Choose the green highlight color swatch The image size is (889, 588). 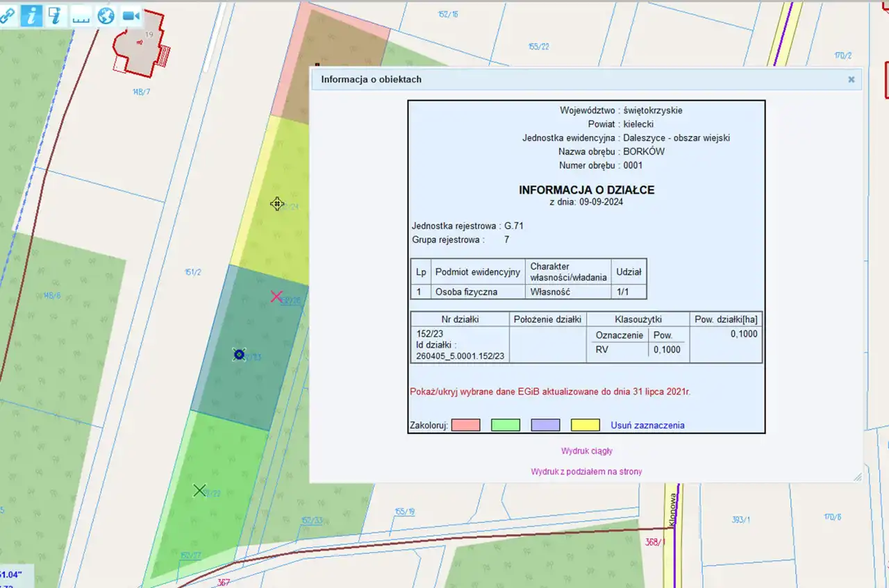coord(505,425)
